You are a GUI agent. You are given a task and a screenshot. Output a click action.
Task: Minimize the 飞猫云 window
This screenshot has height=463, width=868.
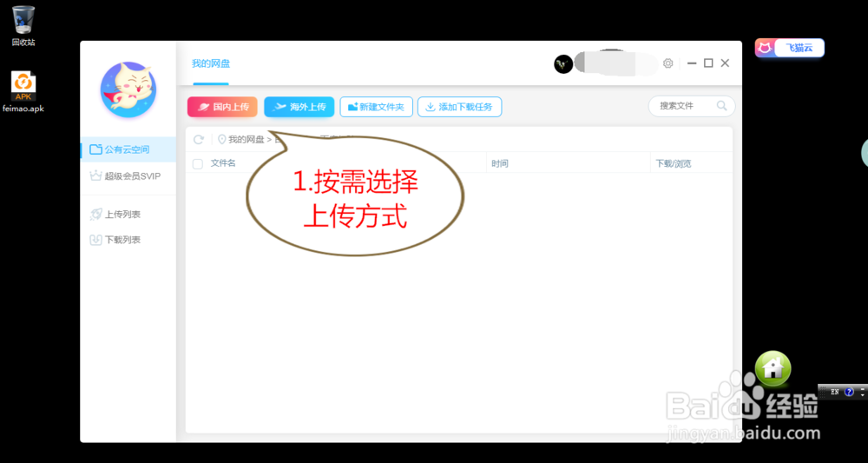pos(692,63)
